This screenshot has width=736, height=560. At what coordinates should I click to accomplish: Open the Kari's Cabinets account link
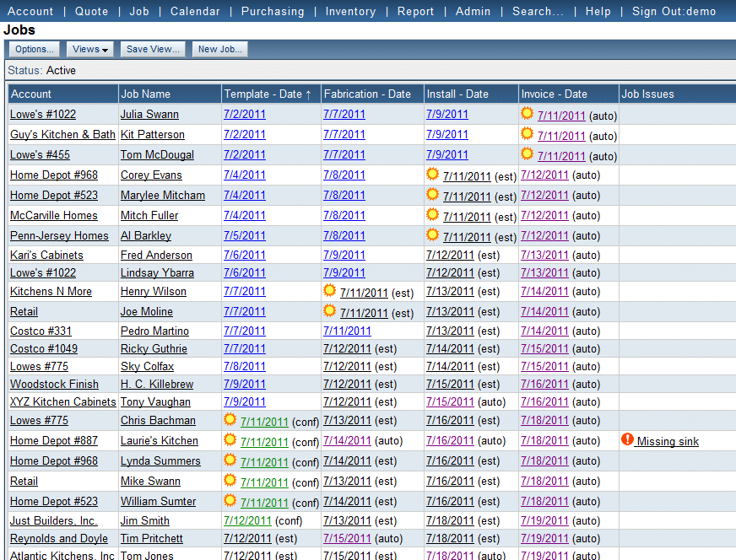tap(46, 256)
